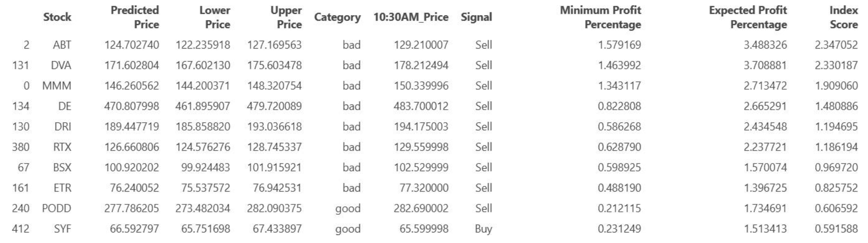The height and width of the screenshot is (243, 868).
Task: Click the Predicted Price column header
Action: tap(135, 17)
